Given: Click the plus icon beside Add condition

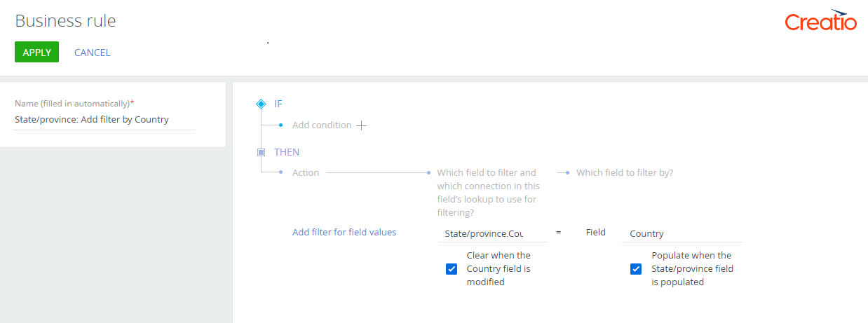Looking at the screenshot, I should 361,125.
